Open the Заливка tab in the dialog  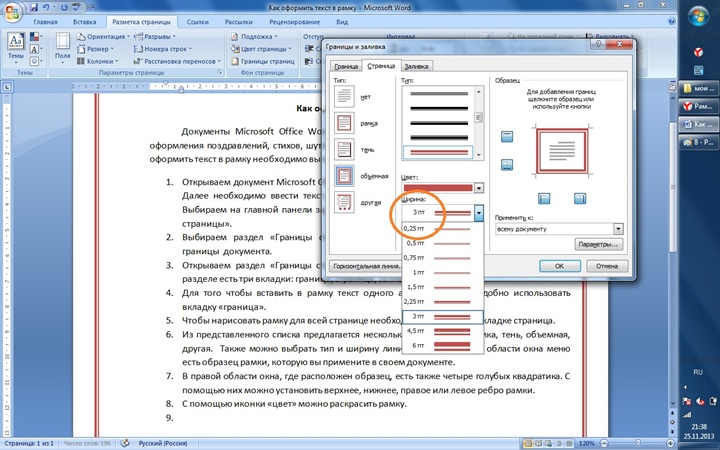pos(416,66)
